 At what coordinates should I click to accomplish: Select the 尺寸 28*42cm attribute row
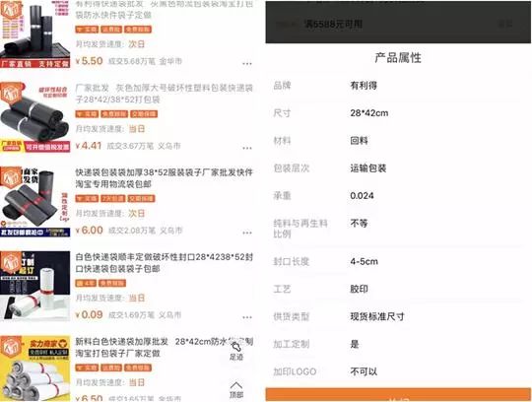tap(398, 113)
